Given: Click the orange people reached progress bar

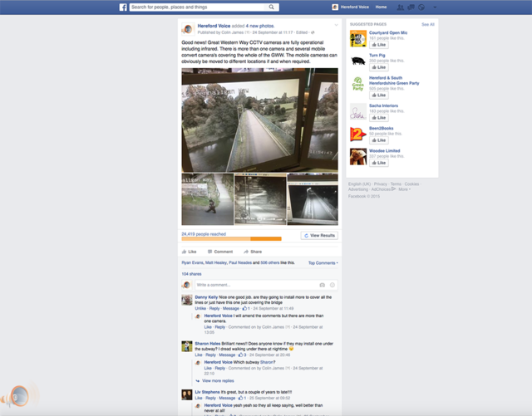Looking at the screenshot, I should click(x=231, y=239).
